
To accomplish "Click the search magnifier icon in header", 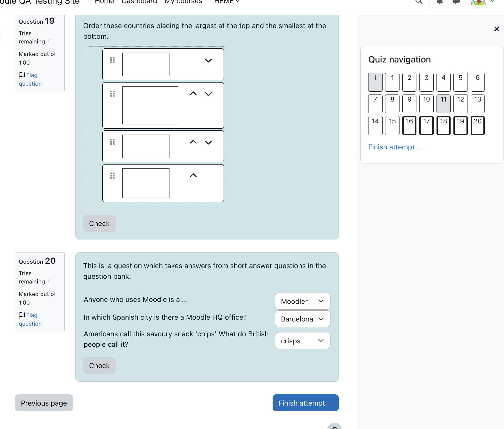I will click(419, 2).
